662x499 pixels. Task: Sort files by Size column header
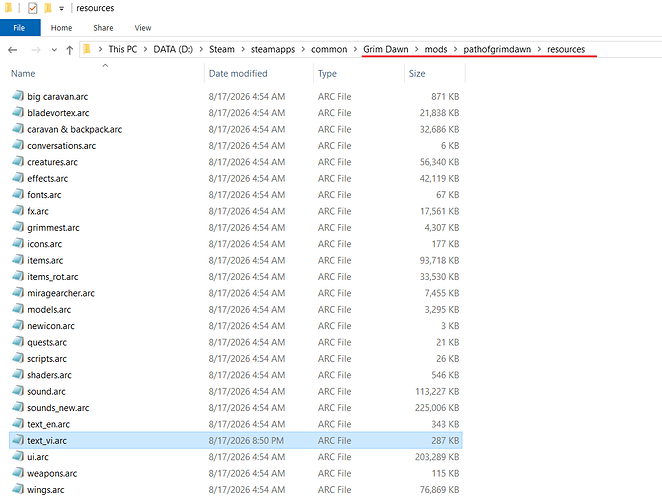[416, 73]
